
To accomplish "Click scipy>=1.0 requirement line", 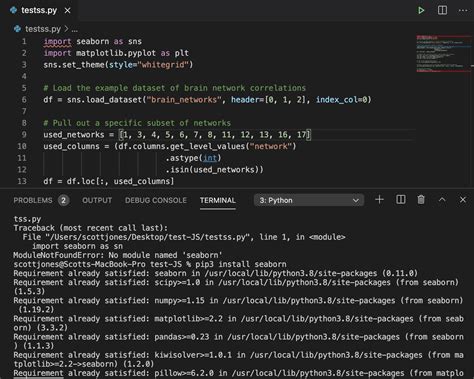I will [236, 287].
